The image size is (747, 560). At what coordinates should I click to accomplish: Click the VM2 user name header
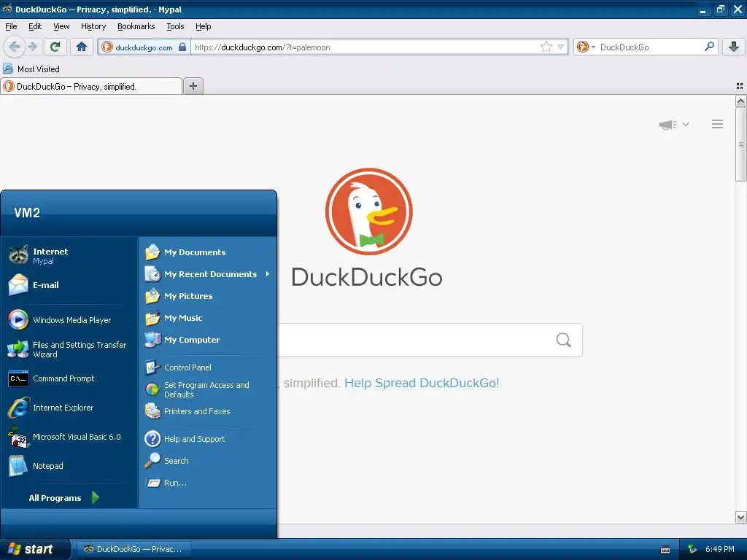(27, 213)
